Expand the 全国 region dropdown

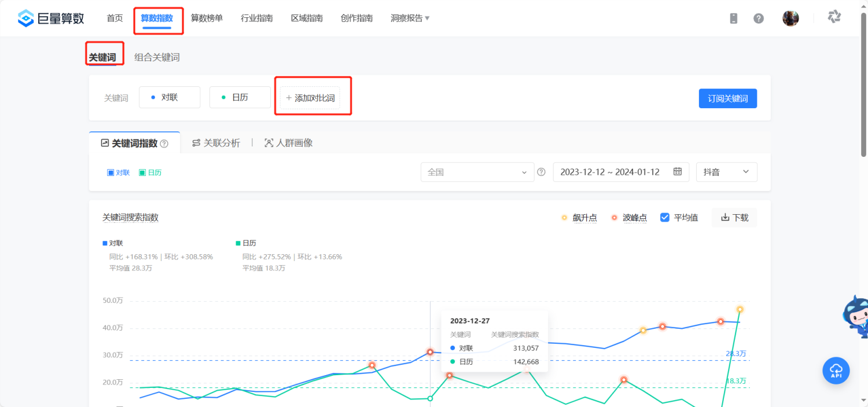pos(477,172)
